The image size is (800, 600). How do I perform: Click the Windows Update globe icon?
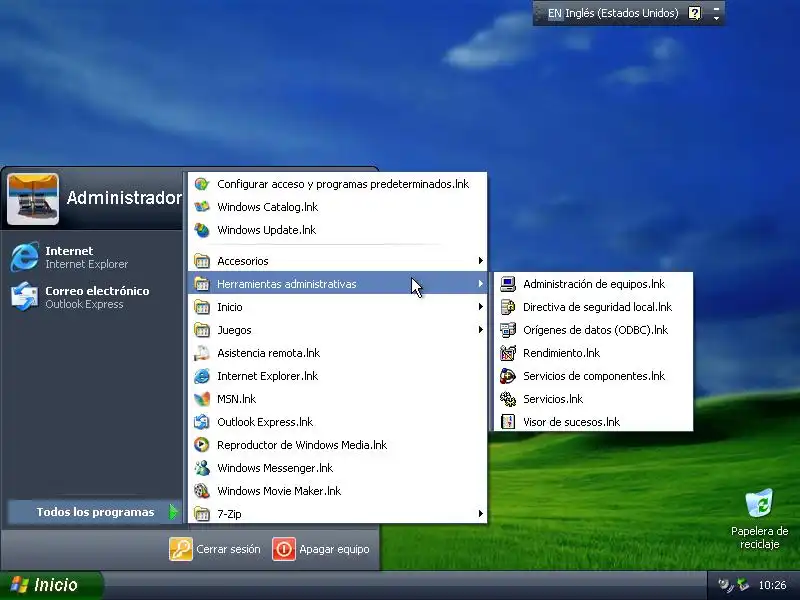tap(202, 230)
